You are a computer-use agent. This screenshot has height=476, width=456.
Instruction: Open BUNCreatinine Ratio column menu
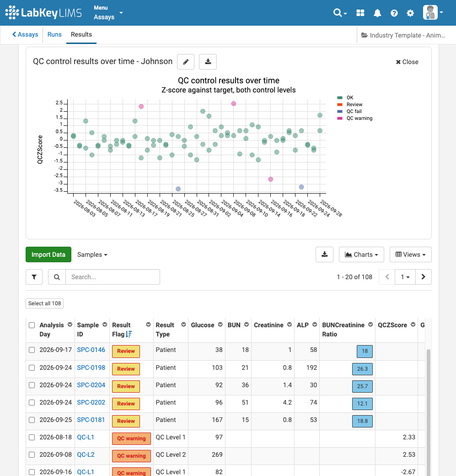(x=370, y=325)
